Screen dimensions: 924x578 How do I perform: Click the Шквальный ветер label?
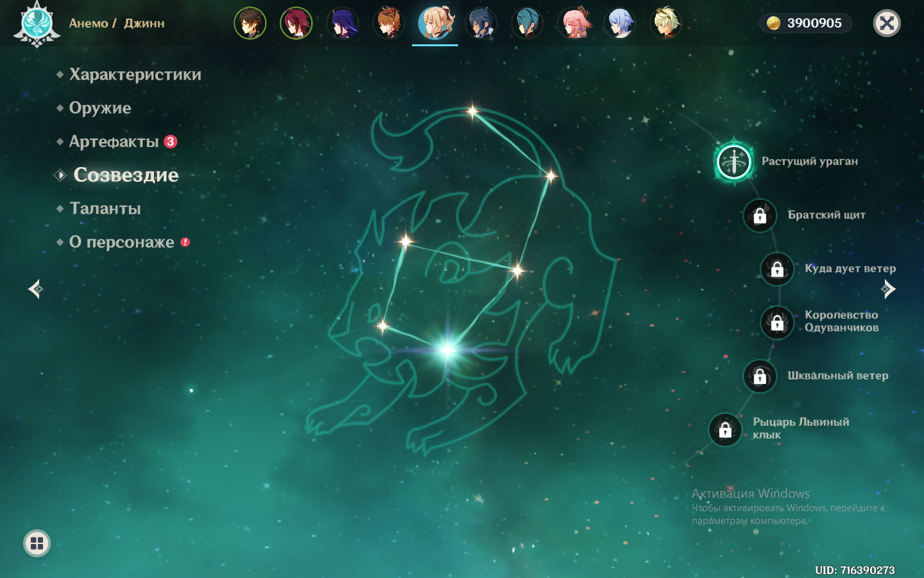click(x=838, y=376)
